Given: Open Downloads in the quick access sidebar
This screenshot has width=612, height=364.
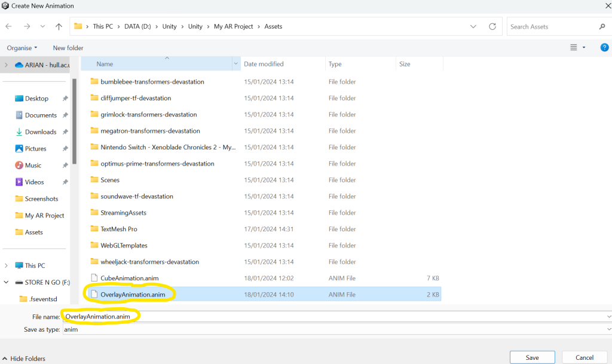Looking at the screenshot, I should [41, 132].
